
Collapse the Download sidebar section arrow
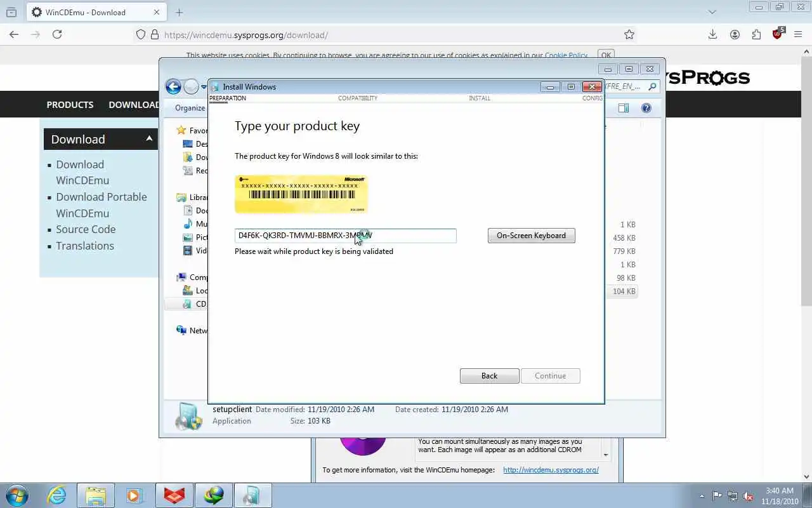pos(149,138)
